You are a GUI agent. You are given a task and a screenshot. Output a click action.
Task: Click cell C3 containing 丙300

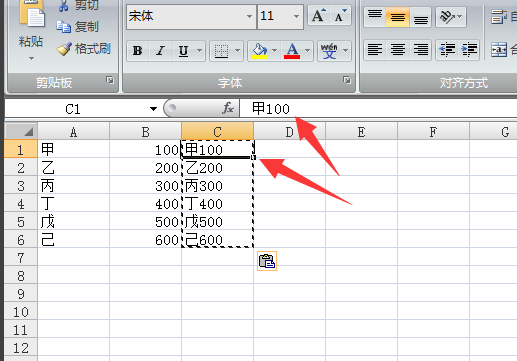(x=217, y=185)
